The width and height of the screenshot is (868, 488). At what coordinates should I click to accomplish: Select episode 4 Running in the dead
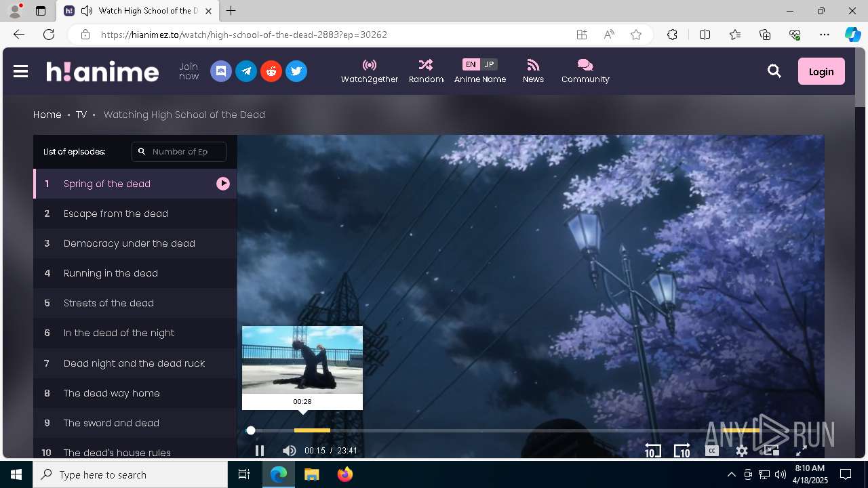coord(135,273)
